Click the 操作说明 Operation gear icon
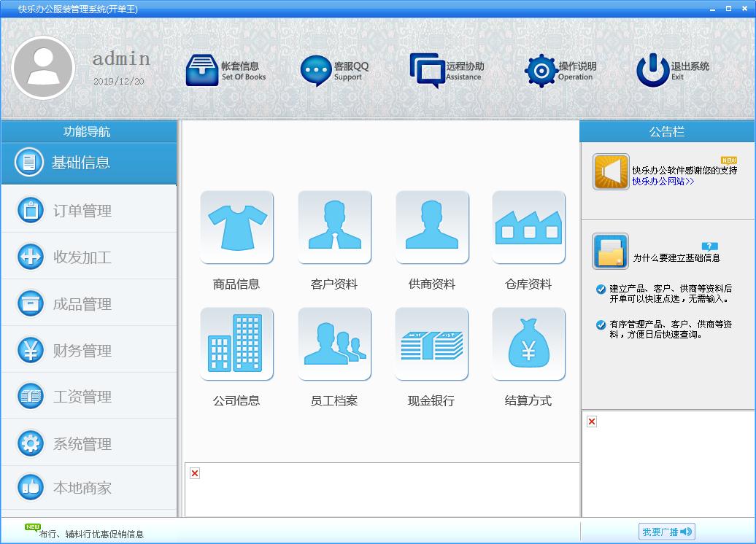The image size is (756, 544). (x=541, y=71)
